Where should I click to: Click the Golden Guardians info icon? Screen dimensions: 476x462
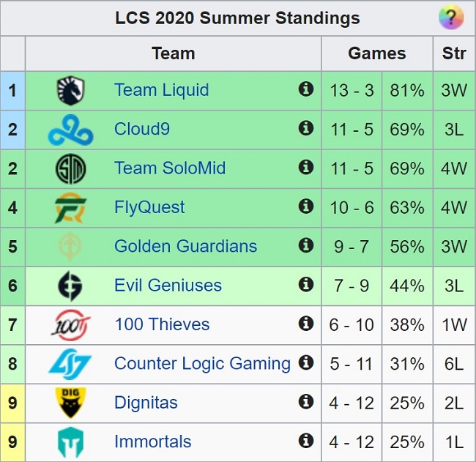click(x=306, y=245)
